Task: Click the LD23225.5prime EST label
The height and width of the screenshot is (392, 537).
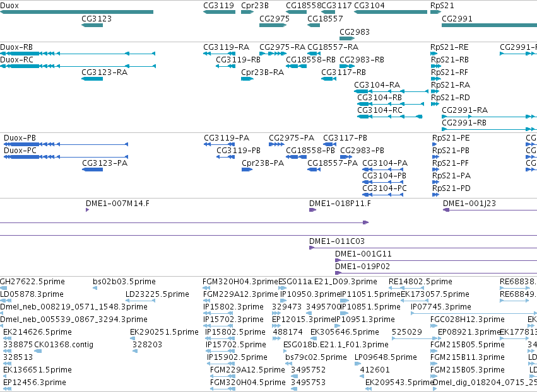Action: pyautogui.click(x=157, y=294)
